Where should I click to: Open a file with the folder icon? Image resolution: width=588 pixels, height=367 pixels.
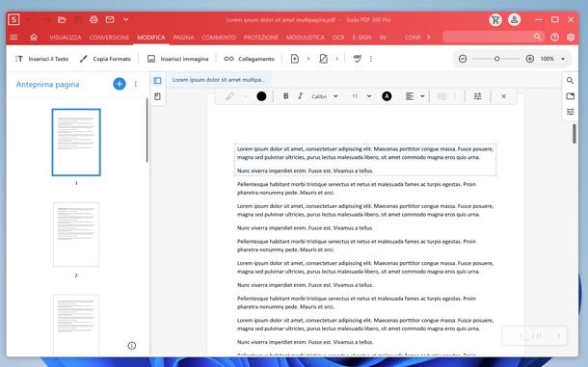[62, 19]
